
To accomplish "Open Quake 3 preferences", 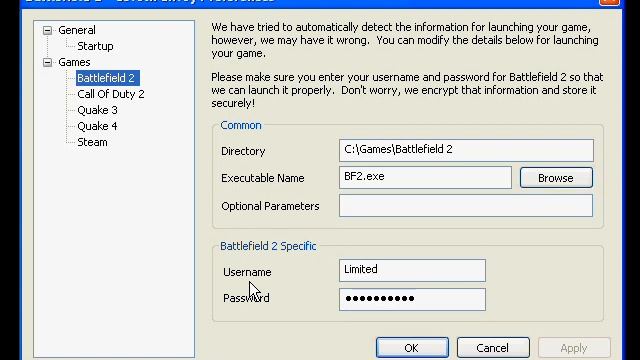I will tap(97, 110).
